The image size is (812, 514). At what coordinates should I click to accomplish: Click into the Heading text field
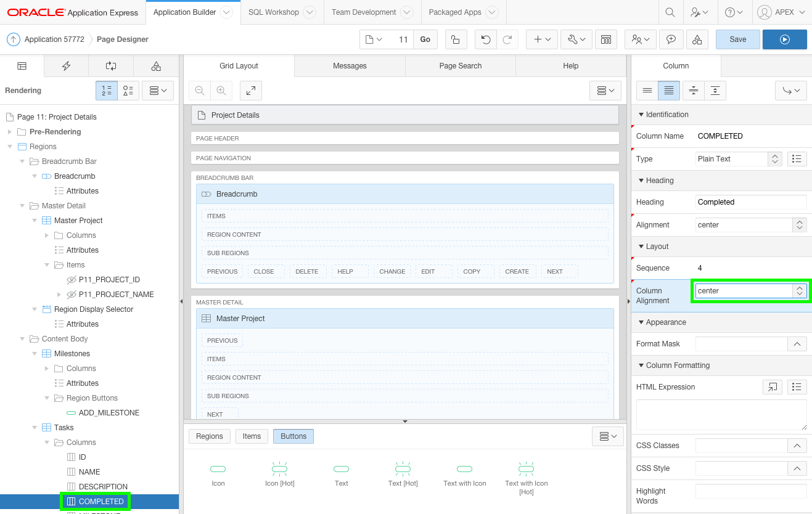(750, 202)
